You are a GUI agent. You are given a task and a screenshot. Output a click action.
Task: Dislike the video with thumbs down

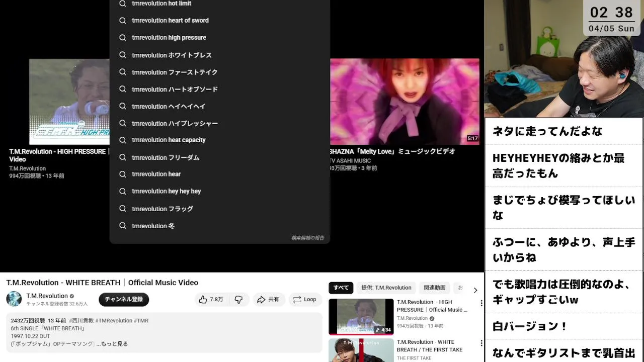pos(238,299)
